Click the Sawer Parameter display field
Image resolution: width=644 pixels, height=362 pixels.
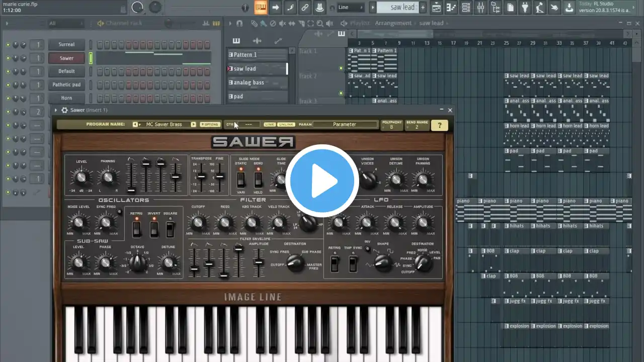tap(345, 124)
